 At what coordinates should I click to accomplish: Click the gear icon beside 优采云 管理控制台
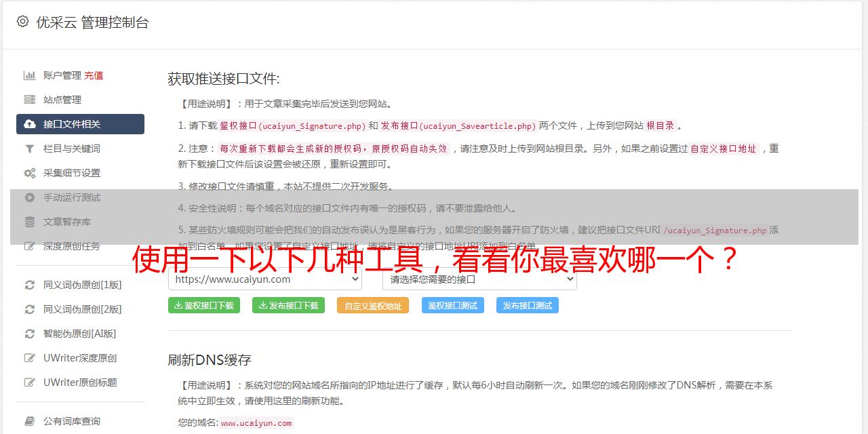pos(22,22)
